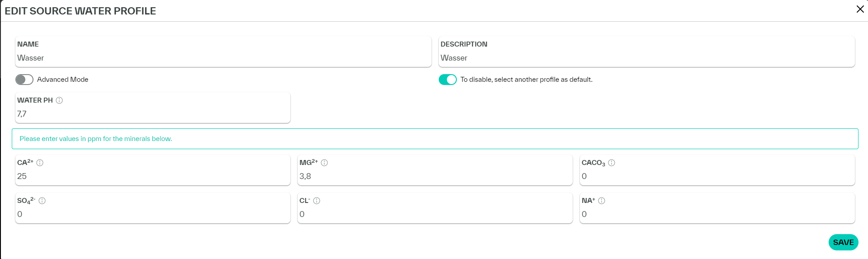The image size is (868, 259).
Task: Close the Edit Source Water Profile dialog
Action: pyautogui.click(x=860, y=9)
